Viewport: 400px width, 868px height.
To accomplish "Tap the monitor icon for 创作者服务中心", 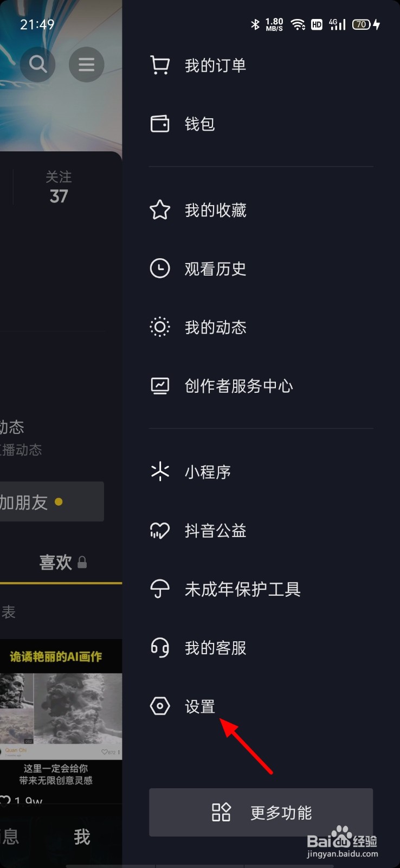I will click(x=160, y=386).
